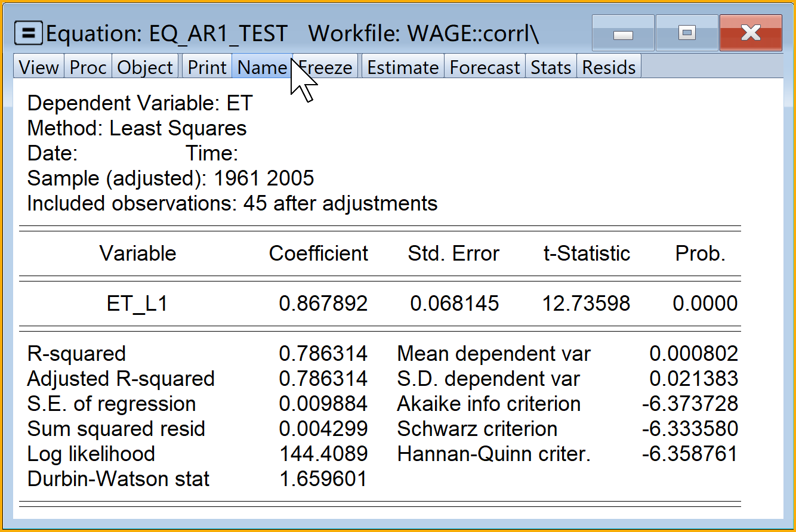Click the Name button
This screenshot has height=532, width=796.
[262, 67]
